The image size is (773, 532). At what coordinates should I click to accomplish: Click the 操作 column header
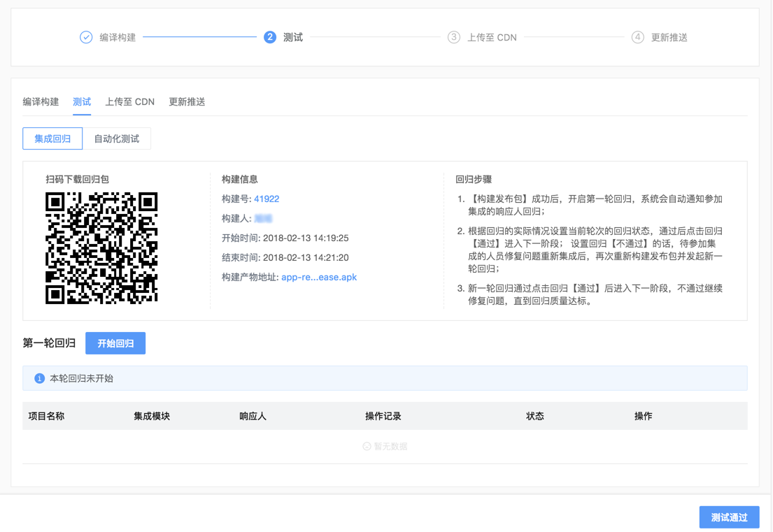point(644,416)
